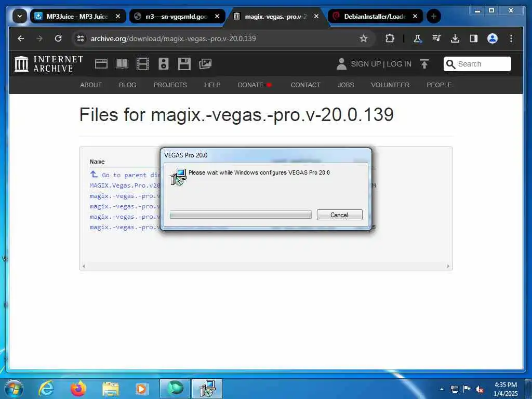Open the Web (Wayback) icon in Archive header
Viewport: 532px width, 399px height.
click(x=101, y=64)
